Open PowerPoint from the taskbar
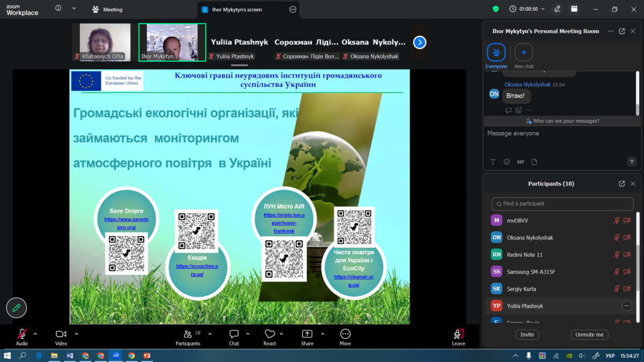Viewport: 644px width, 362px height. coord(147,355)
